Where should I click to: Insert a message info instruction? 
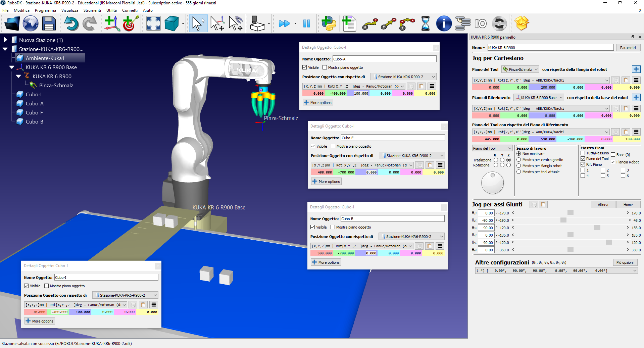click(x=444, y=23)
